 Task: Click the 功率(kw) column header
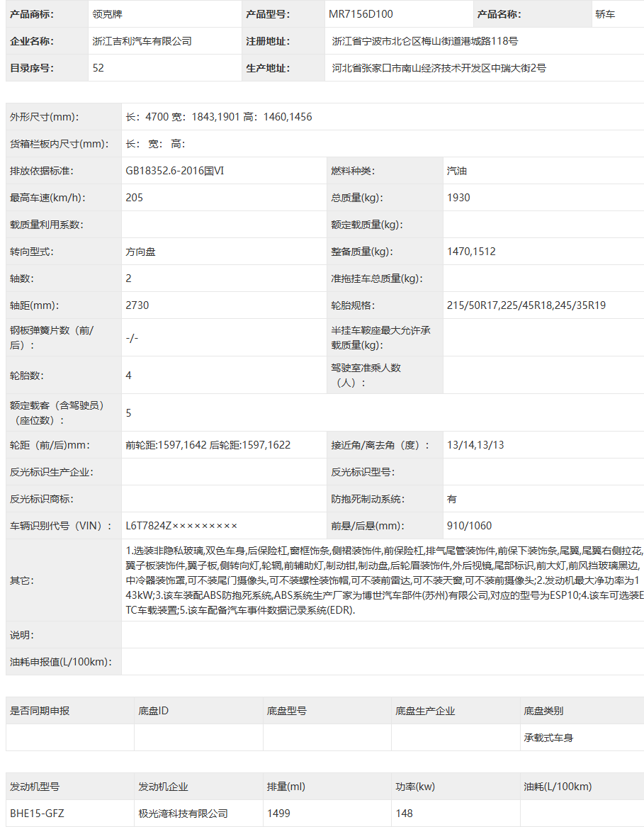point(415,787)
